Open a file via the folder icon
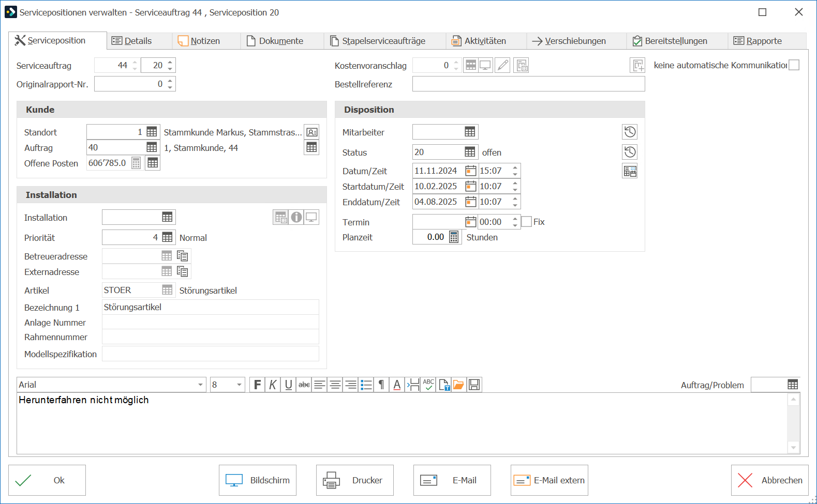This screenshot has height=504, width=817. pos(458,385)
